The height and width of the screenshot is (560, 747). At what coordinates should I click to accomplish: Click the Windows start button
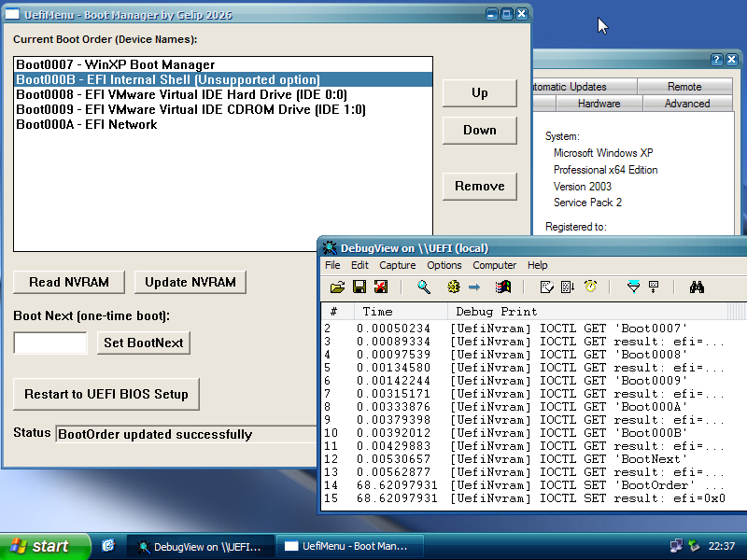point(44,546)
